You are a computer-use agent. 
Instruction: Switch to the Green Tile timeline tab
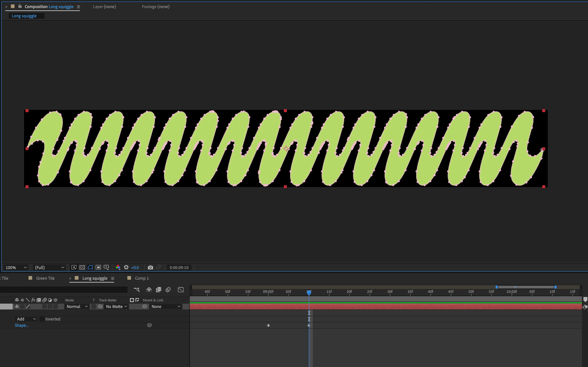[x=45, y=278]
